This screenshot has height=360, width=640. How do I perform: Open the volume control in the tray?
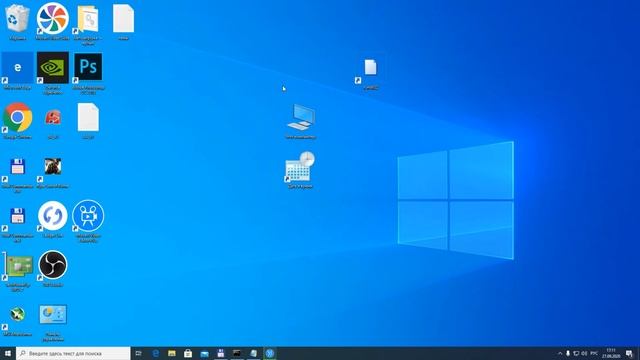click(584, 353)
